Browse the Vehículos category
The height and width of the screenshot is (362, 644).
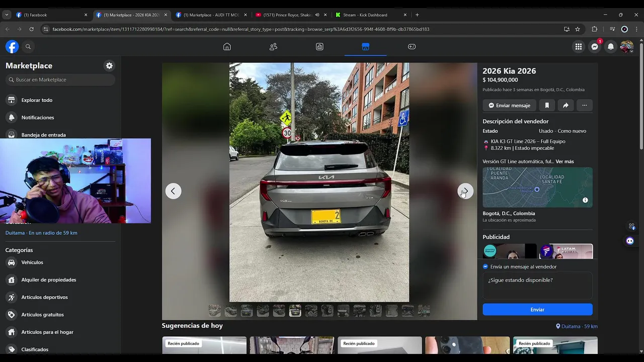click(x=60, y=262)
